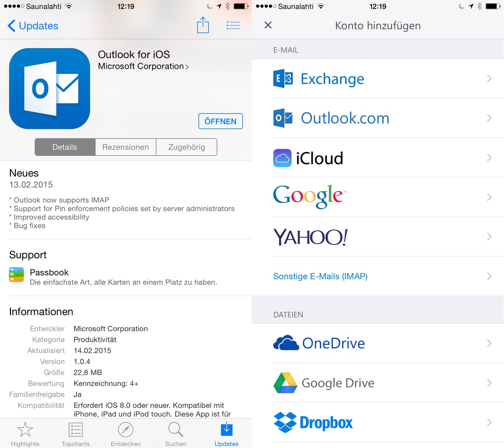
Task: Open the Updates tab at bottom
Action: tap(227, 434)
